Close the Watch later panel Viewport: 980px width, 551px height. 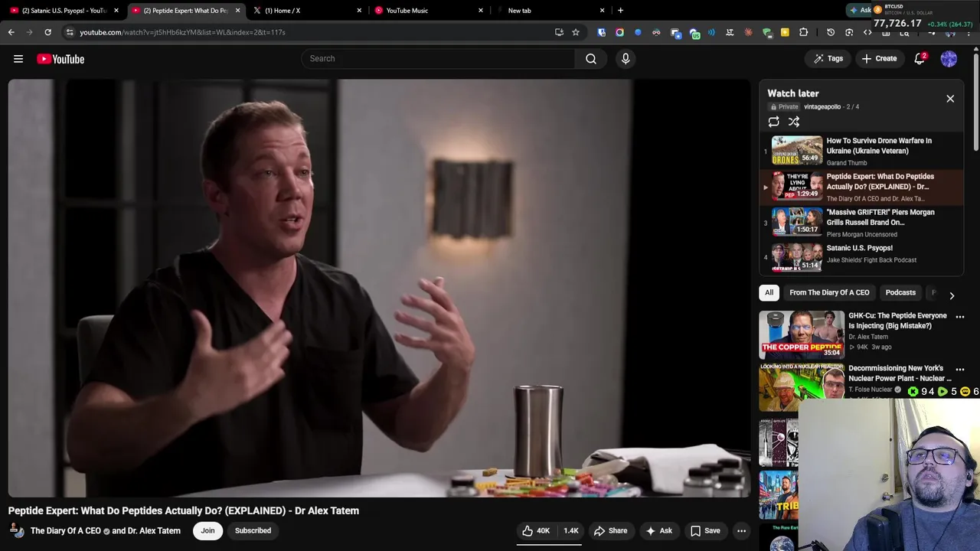click(950, 99)
